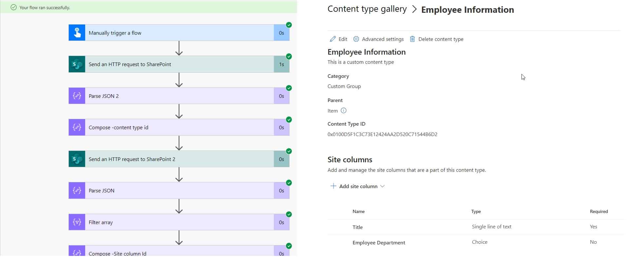Click the info icon next to Item
Viewport: 644px width, 267px height.
[343, 111]
